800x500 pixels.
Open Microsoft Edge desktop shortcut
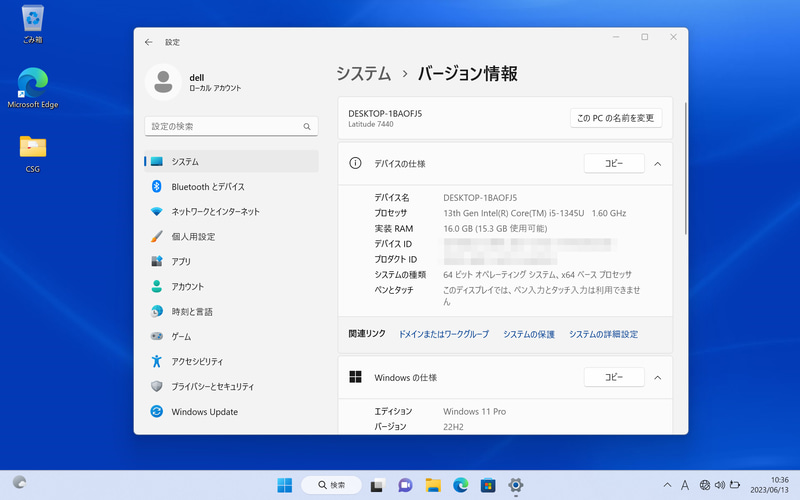[x=33, y=88]
